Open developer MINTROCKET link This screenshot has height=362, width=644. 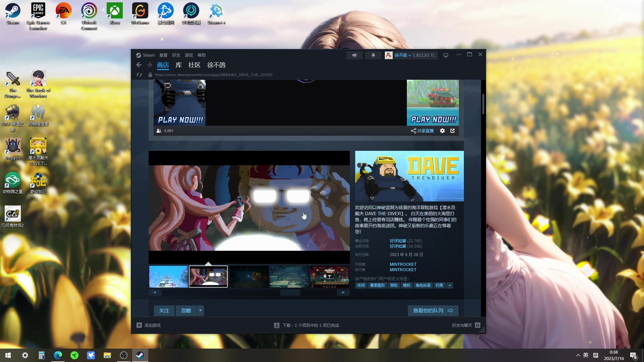point(403,264)
